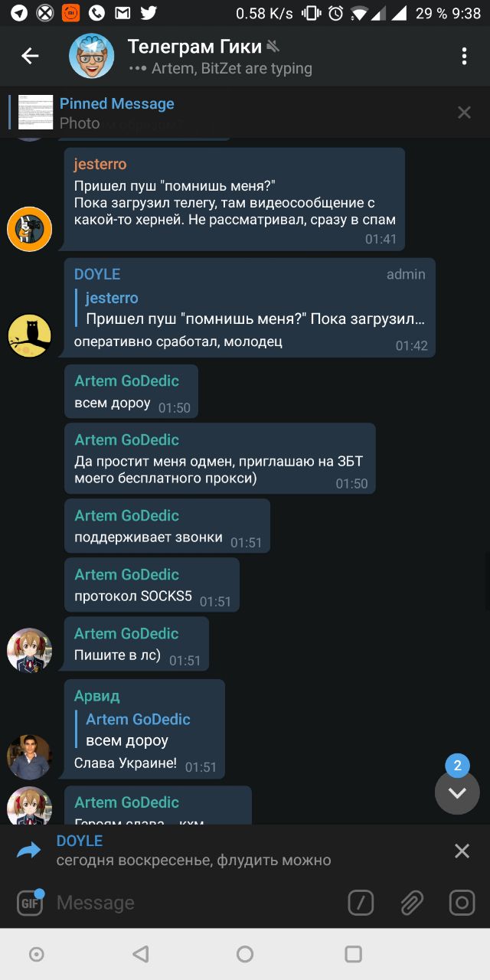Tap the Android home navigation button
The height and width of the screenshot is (980, 490).
pos(245,954)
